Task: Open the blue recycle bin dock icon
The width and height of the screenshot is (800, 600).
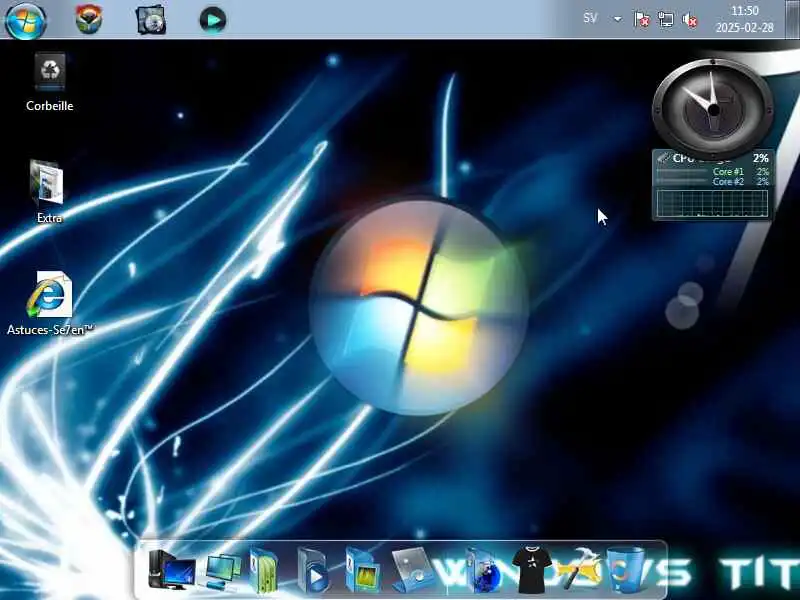Action: (x=625, y=569)
